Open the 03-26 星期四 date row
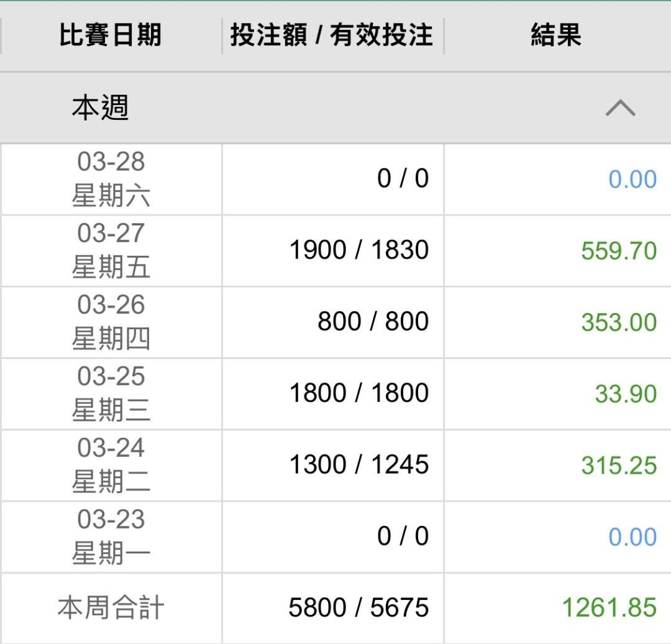This screenshot has height=644, width=671. [x=111, y=322]
